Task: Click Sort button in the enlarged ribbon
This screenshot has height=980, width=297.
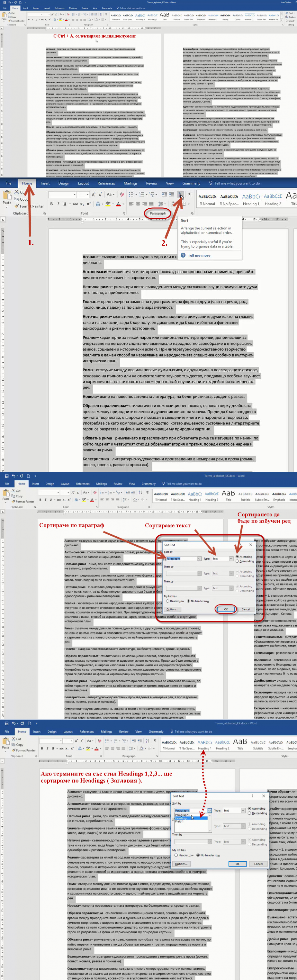Action: pos(180,195)
